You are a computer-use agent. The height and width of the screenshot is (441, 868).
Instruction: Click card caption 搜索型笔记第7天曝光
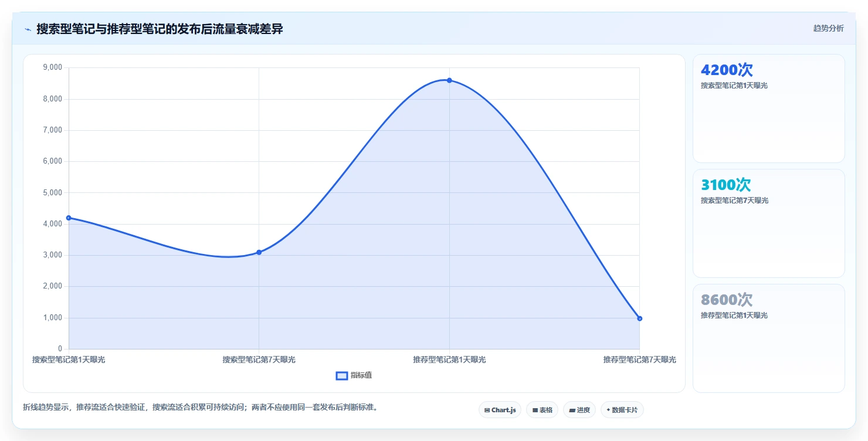coord(734,201)
